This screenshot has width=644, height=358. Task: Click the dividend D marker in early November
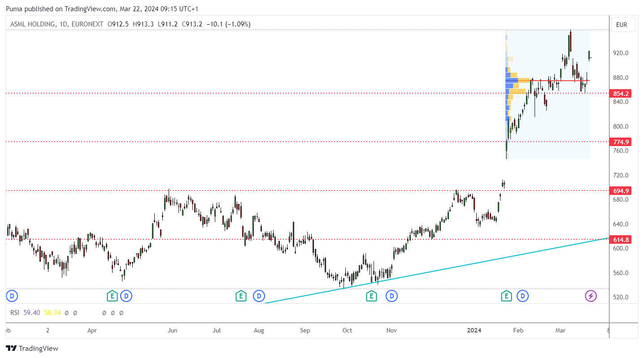point(392,296)
